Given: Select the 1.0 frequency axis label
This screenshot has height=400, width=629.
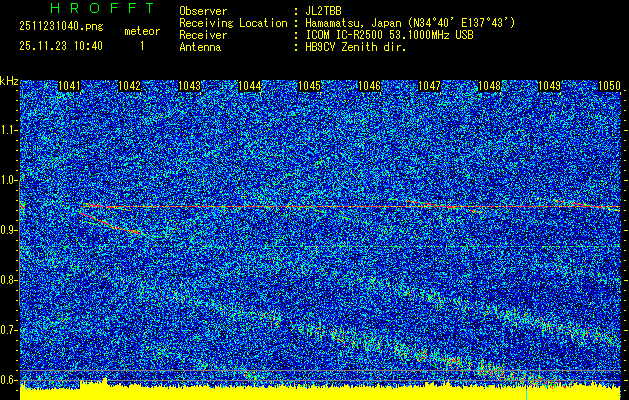Looking at the screenshot, I should (x=9, y=180).
